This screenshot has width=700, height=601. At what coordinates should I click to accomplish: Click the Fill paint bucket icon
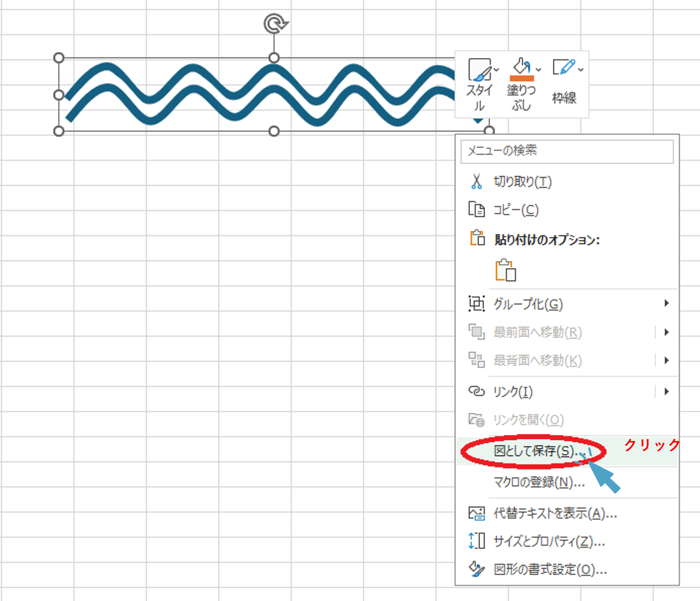[521, 66]
